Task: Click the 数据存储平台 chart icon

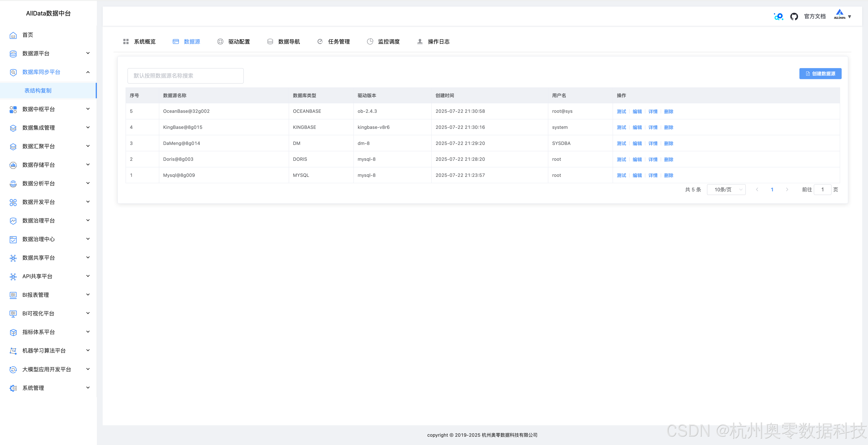Action: (13, 165)
